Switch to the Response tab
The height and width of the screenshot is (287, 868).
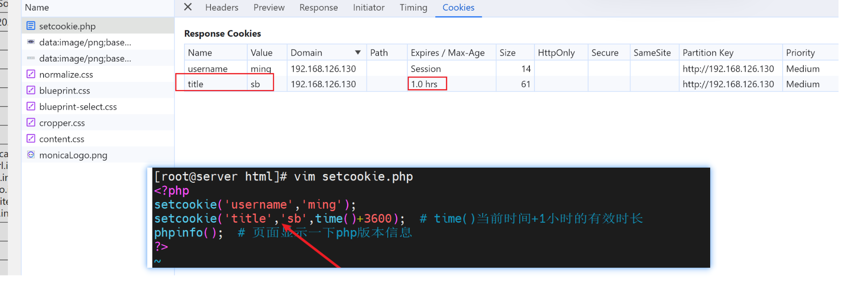click(x=318, y=7)
